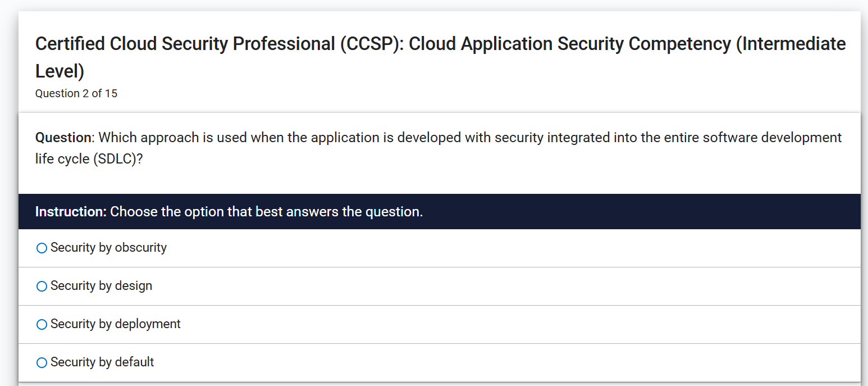The height and width of the screenshot is (386, 868).
Task: Select the "Security by design" radio button
Action: (42, 286)
